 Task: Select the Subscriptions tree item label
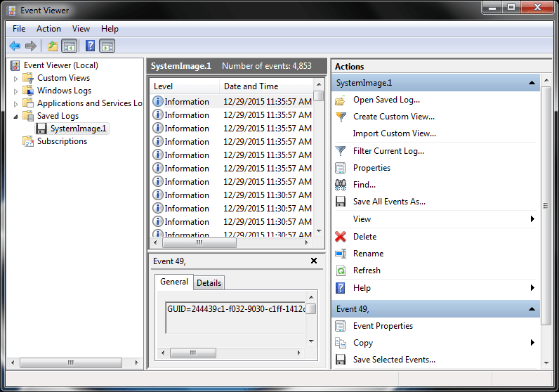(x=62, y=141)
